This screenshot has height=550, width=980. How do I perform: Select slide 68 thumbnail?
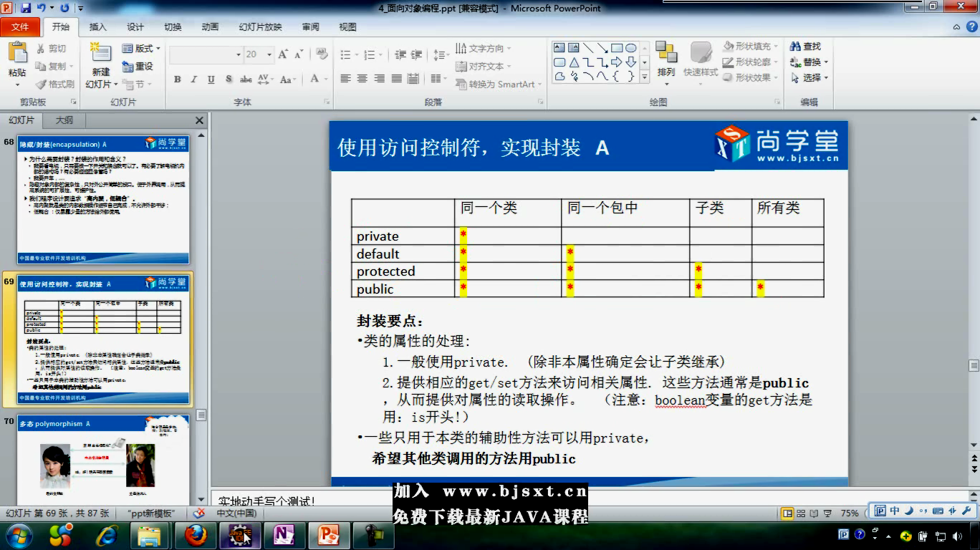pos(103,199)
